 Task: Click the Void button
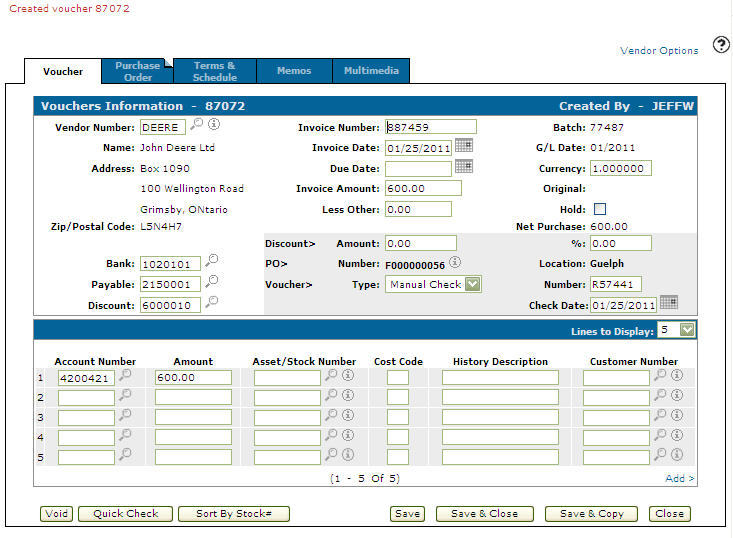click(57, 514)
